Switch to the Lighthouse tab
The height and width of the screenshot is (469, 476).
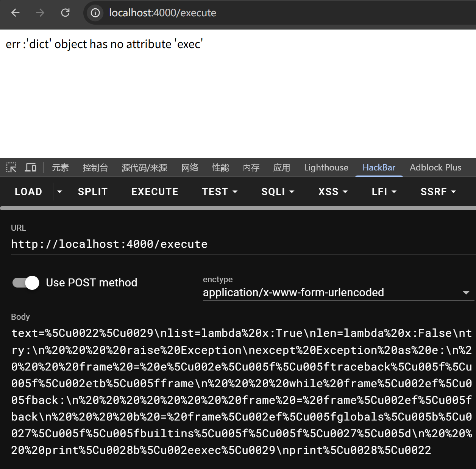click(326, 167)
